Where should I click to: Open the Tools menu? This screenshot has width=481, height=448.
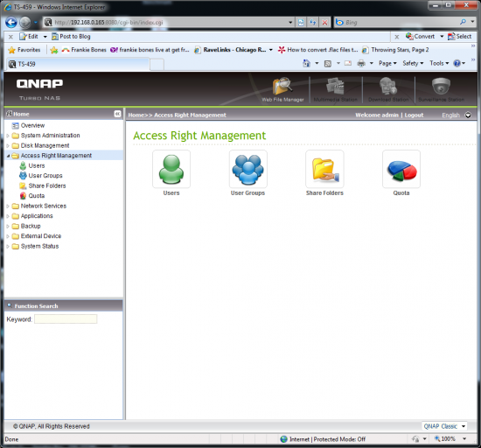(439, 63)
